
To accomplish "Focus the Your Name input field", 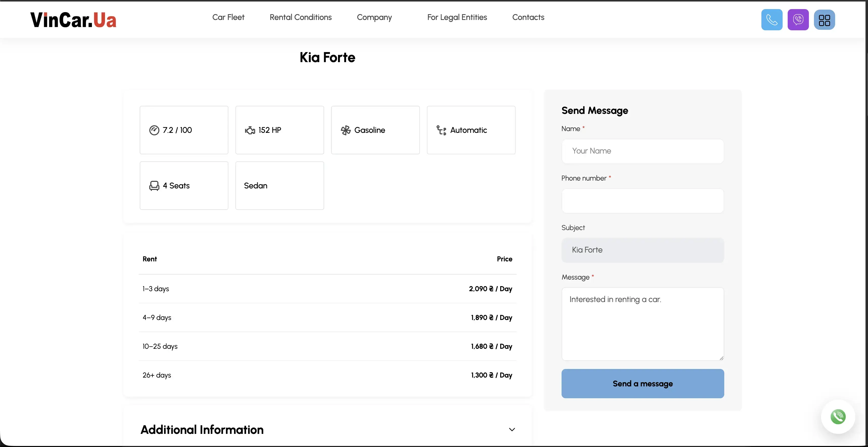I will click(x=643, y=151).
